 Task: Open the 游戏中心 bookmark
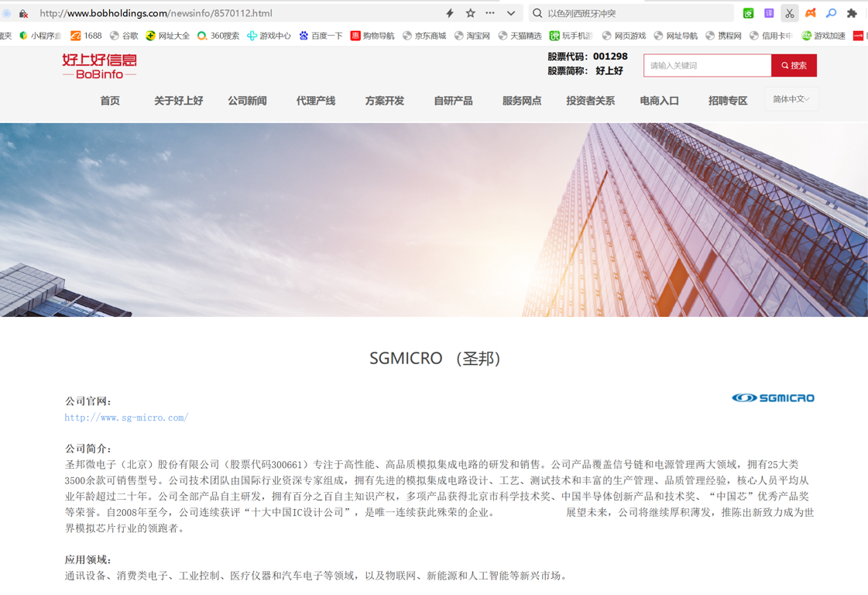pos(269,36)
